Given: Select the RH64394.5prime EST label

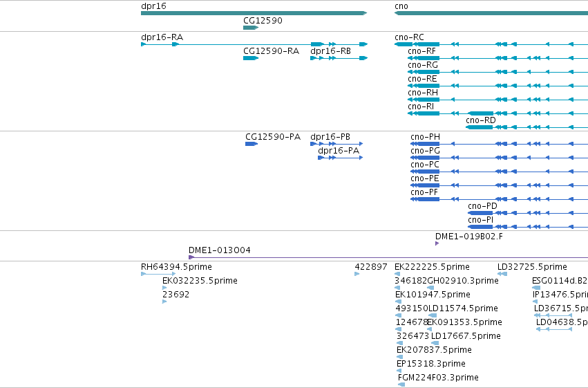Looking at the screenshot, I should coord(176,267).
